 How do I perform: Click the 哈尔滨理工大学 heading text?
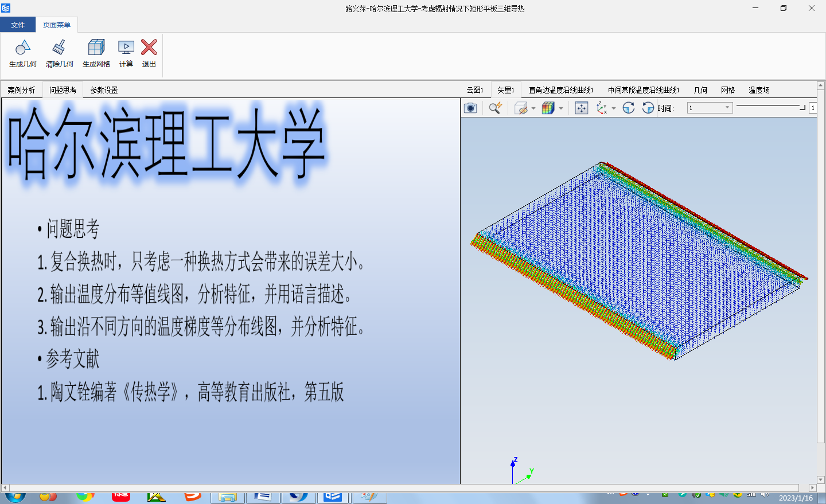pos(166,143)
